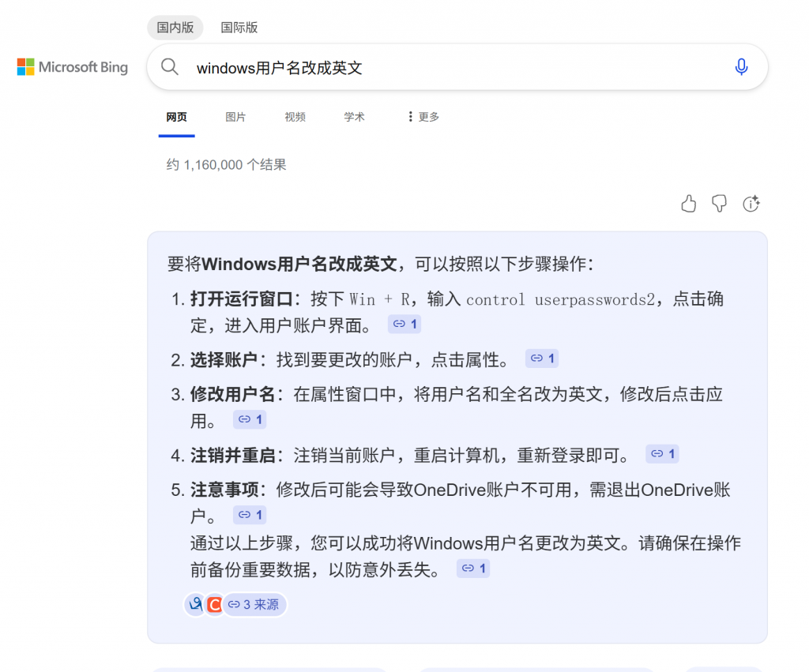809x672 pixels.
Task: Like the AI answer with thumbs up
Action: pyautogui.click(x=689, y=204)
